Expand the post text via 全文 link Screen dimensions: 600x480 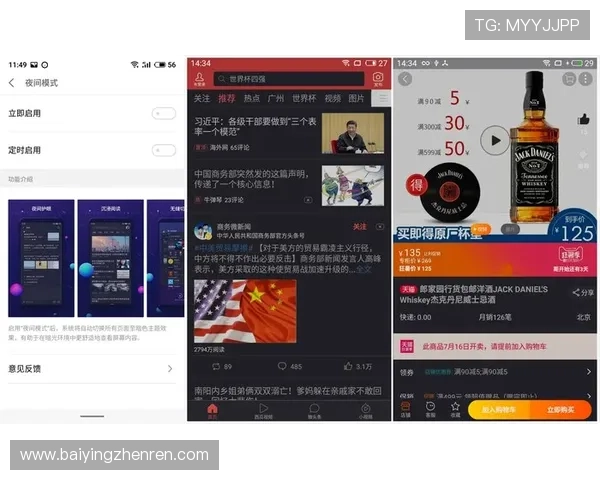(x=364, y=269)
